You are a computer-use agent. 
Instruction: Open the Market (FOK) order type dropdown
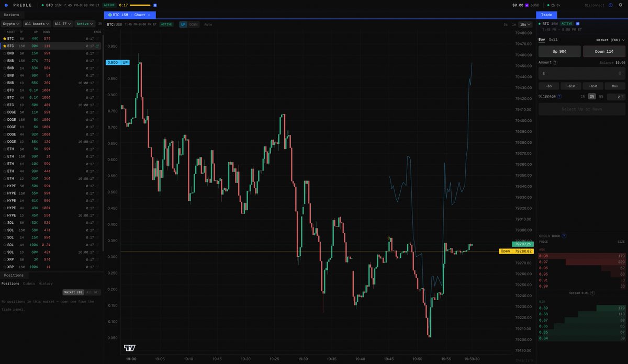pyautogui.click(x=611, y=40)
